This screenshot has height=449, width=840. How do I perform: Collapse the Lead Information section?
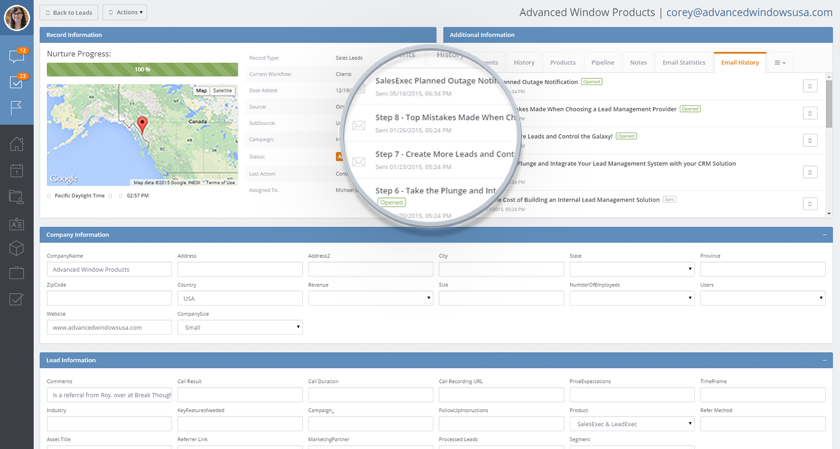[x=824, y=360]
